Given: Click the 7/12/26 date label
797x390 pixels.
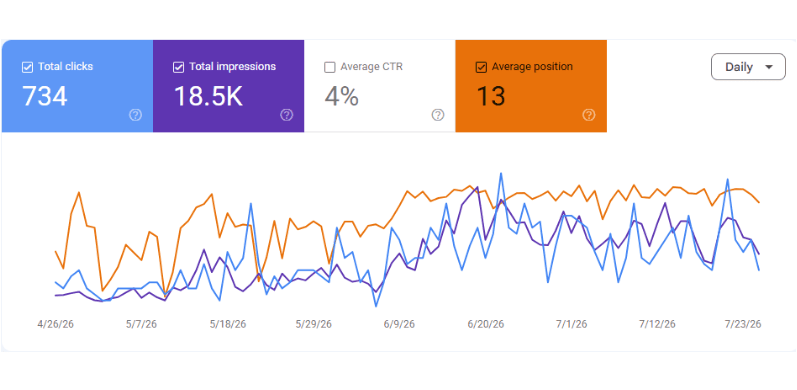Looking at the screenshot, I should [x=657, y=324].
